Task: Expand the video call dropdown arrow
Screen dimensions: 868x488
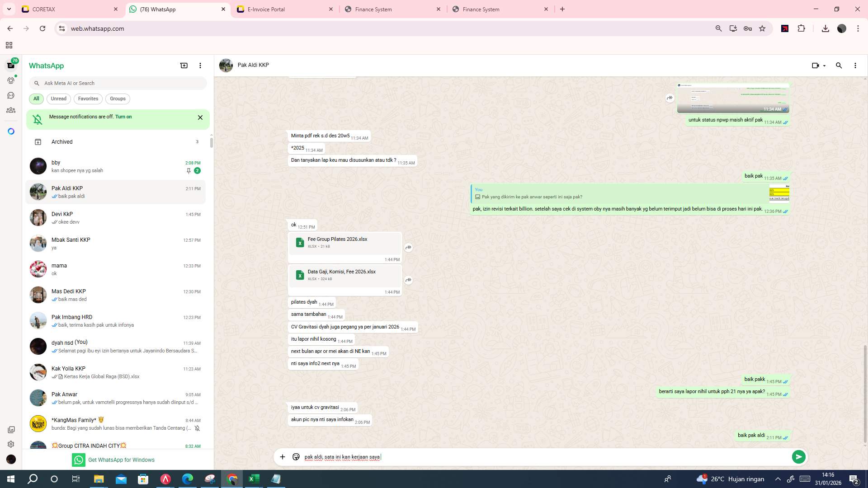Action: [824, 66]
